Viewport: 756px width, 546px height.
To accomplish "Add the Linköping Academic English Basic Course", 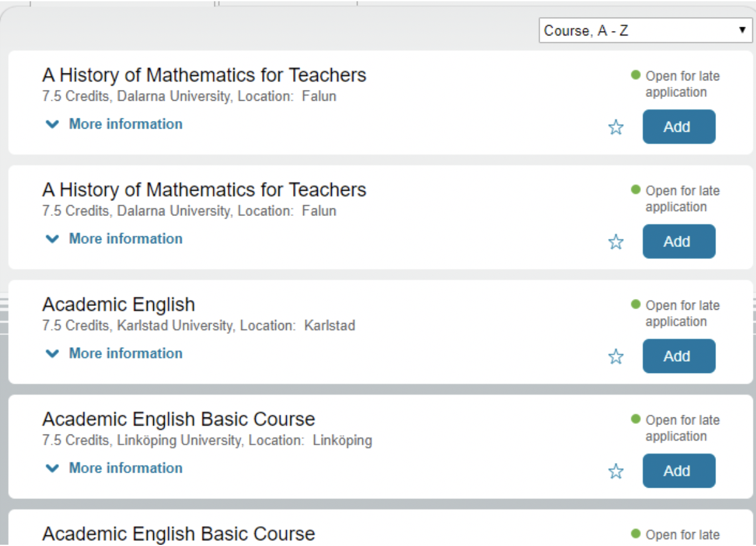I will (x=679, y=471).
